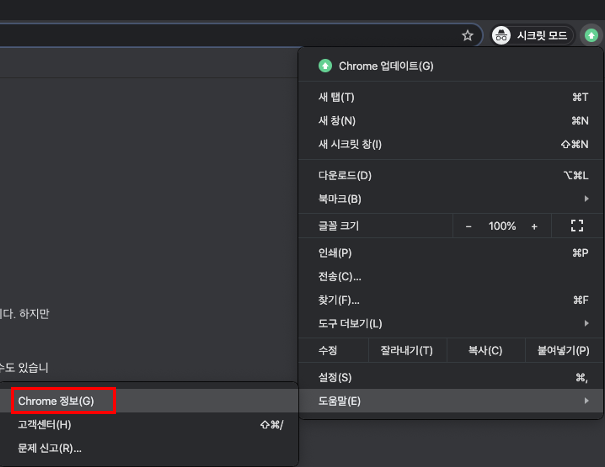Click the green update arrow menu button
The image size is (605, 467).
point(591,36)
